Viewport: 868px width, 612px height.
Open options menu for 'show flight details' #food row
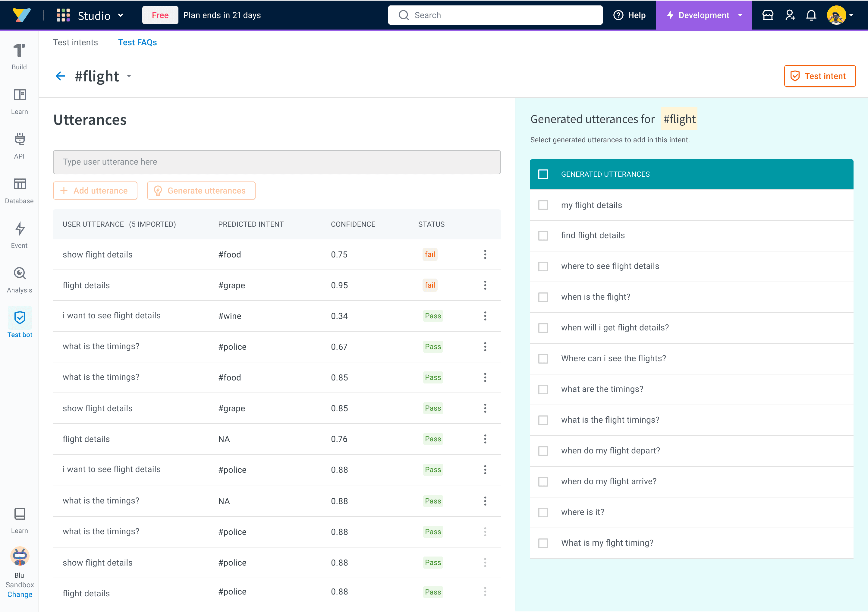click(485, 254)
